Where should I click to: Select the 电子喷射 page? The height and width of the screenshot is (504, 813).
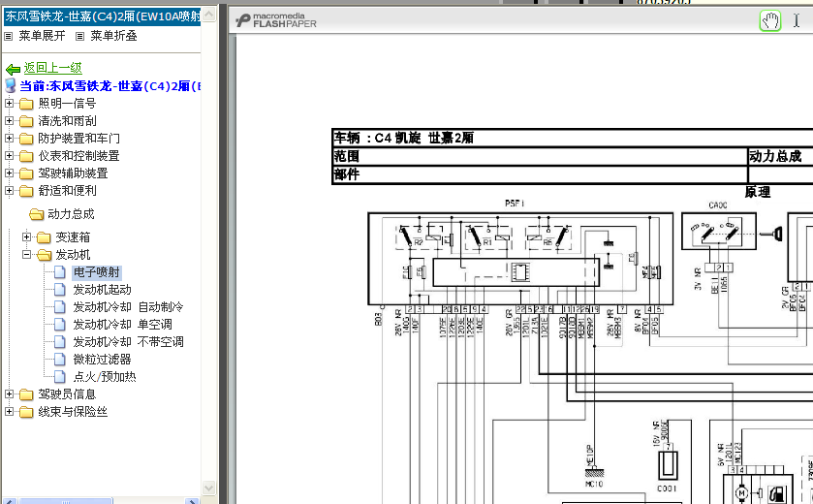pyautogui.click(x=97, y=272)
